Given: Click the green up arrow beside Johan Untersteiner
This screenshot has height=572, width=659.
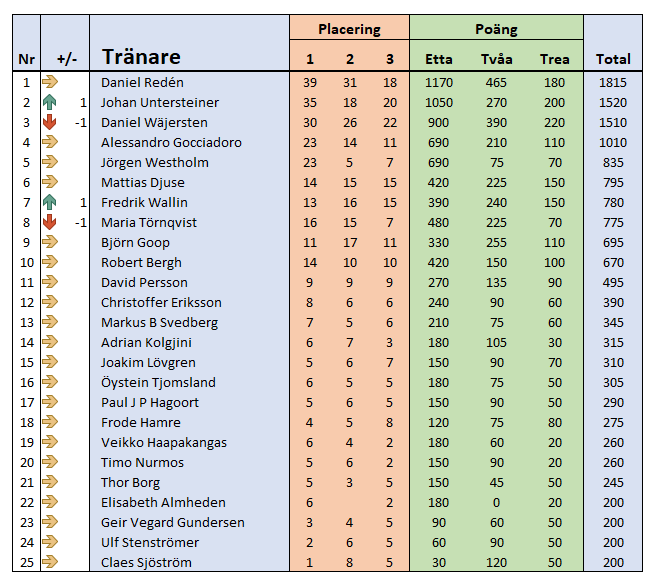Looking at the screenshot, I should click(51, 102).
